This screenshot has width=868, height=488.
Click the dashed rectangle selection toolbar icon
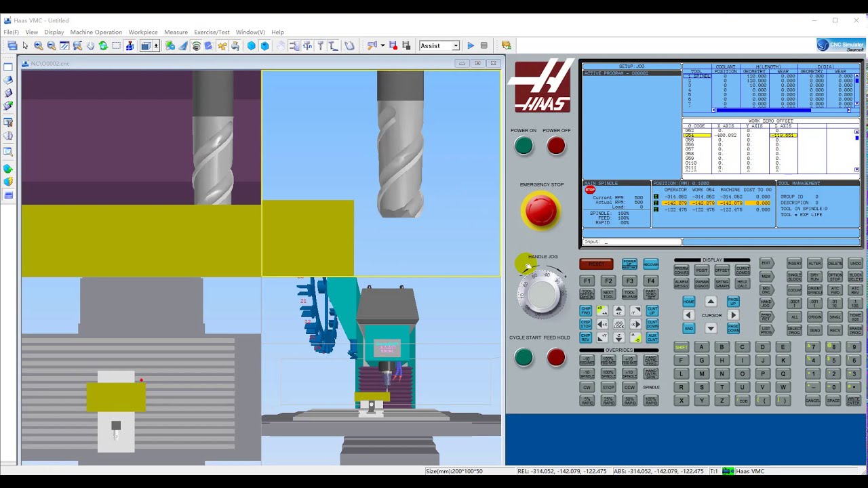tap(117, 46)
